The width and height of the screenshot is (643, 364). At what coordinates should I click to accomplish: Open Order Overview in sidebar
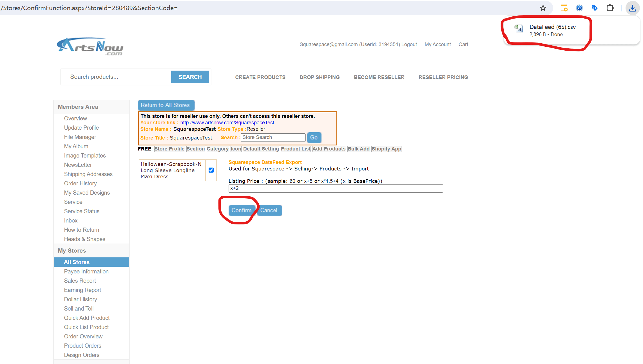click(83, 336)
